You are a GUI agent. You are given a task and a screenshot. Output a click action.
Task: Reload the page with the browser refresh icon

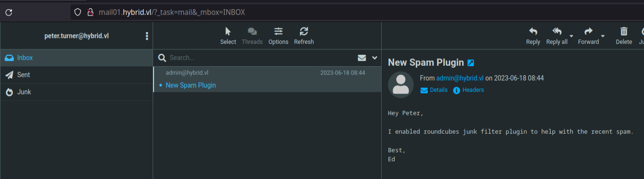click(9, 12)
